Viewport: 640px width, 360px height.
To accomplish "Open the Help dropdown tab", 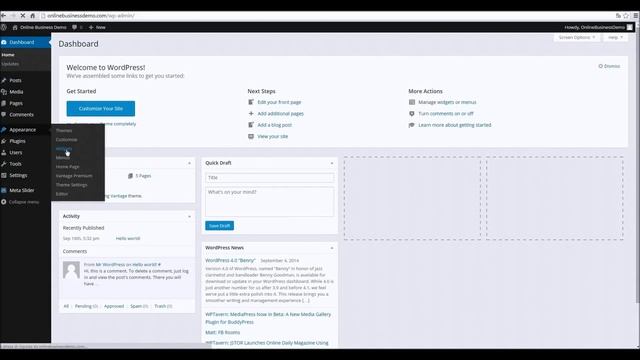I will click(615, 37).
